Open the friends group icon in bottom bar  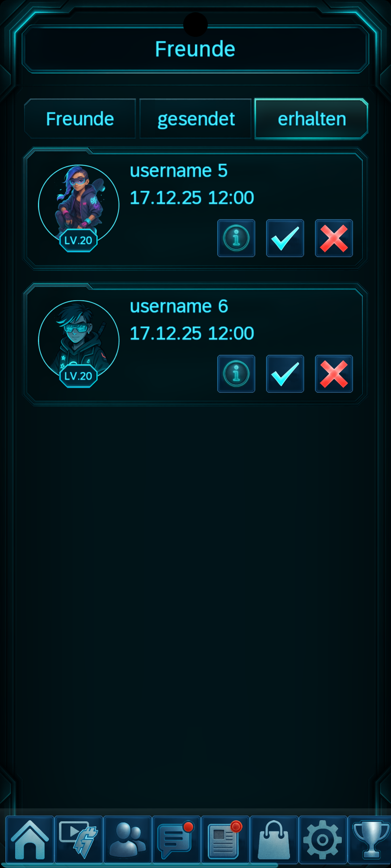point(127,840)
